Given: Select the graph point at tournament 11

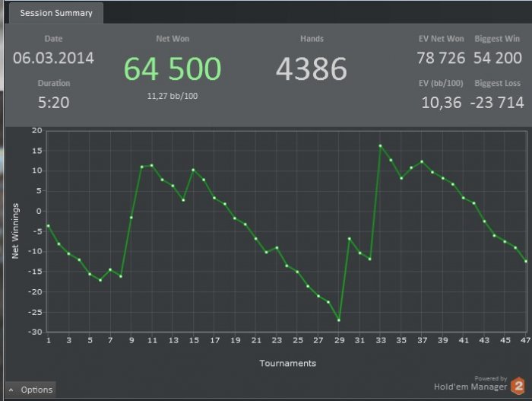Looking at the screenshot, I should coord(152,165).
